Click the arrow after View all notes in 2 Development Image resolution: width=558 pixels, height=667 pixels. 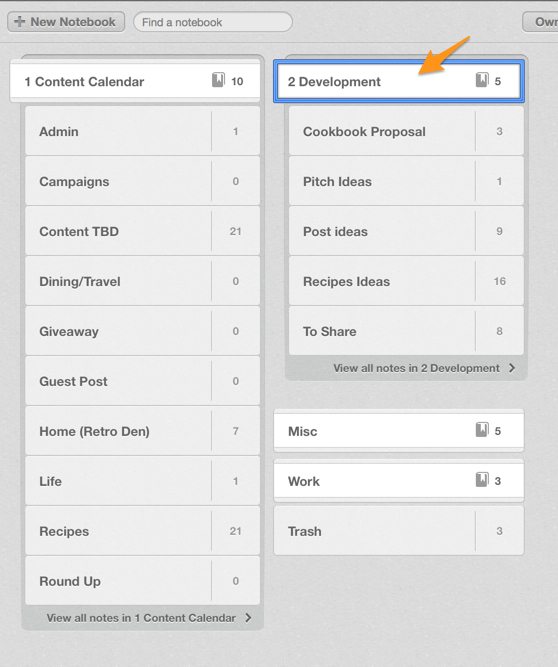pos(512,368)
